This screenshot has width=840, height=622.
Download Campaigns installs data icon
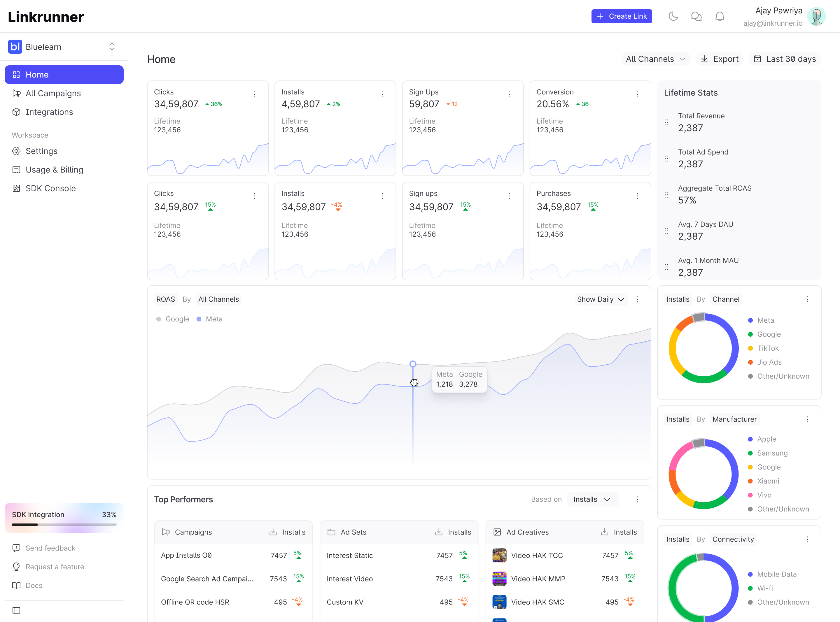coord(273,532)
